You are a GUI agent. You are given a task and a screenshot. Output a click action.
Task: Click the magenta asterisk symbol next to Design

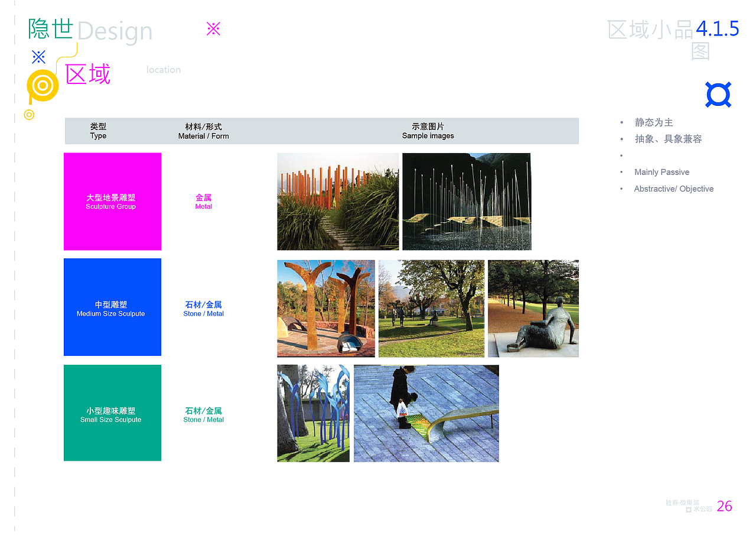[213, 28]
